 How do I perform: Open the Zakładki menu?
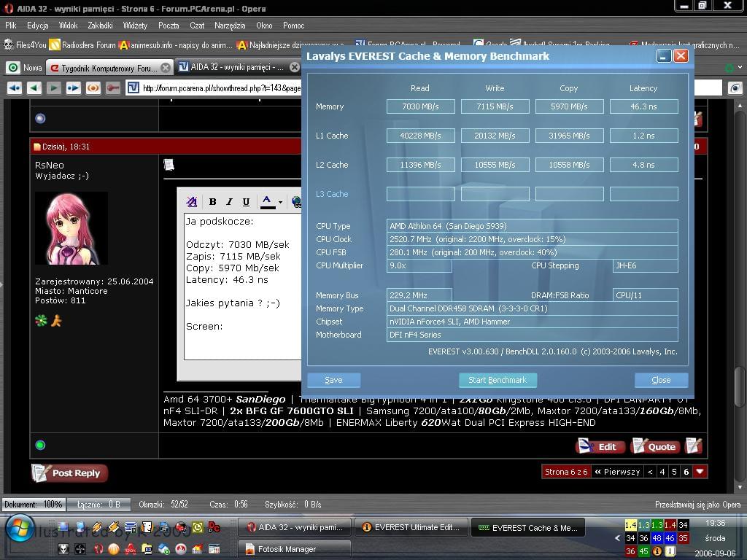point(100,26)
